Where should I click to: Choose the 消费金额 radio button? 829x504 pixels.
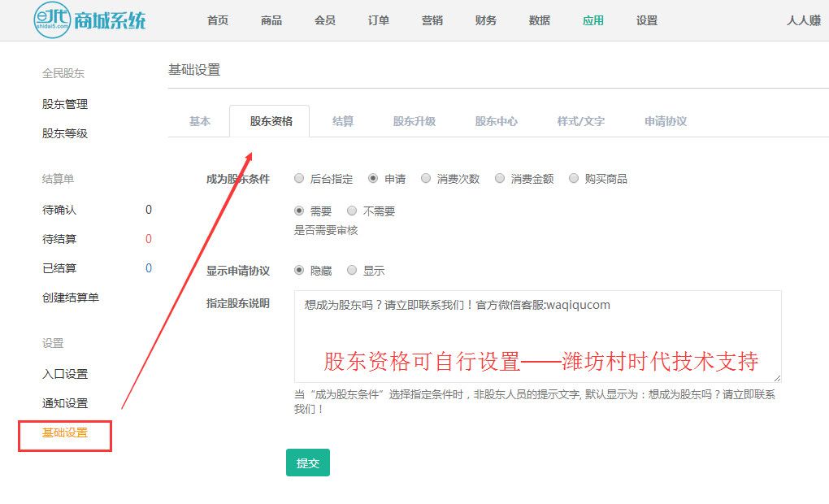(500, 179)
